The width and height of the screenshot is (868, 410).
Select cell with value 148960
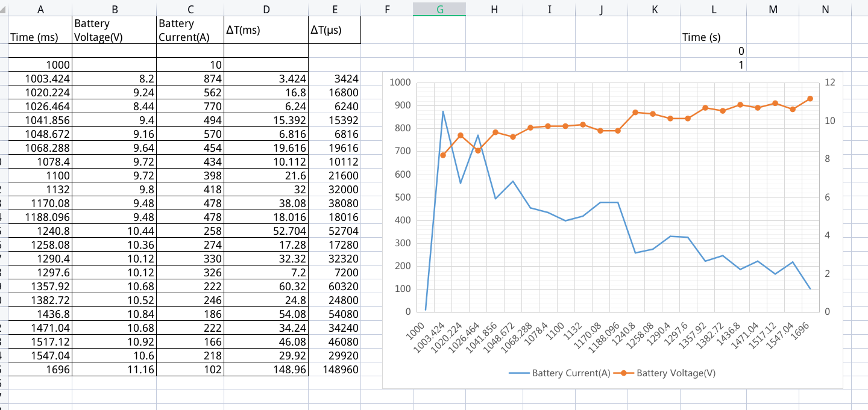click(335, 369)
